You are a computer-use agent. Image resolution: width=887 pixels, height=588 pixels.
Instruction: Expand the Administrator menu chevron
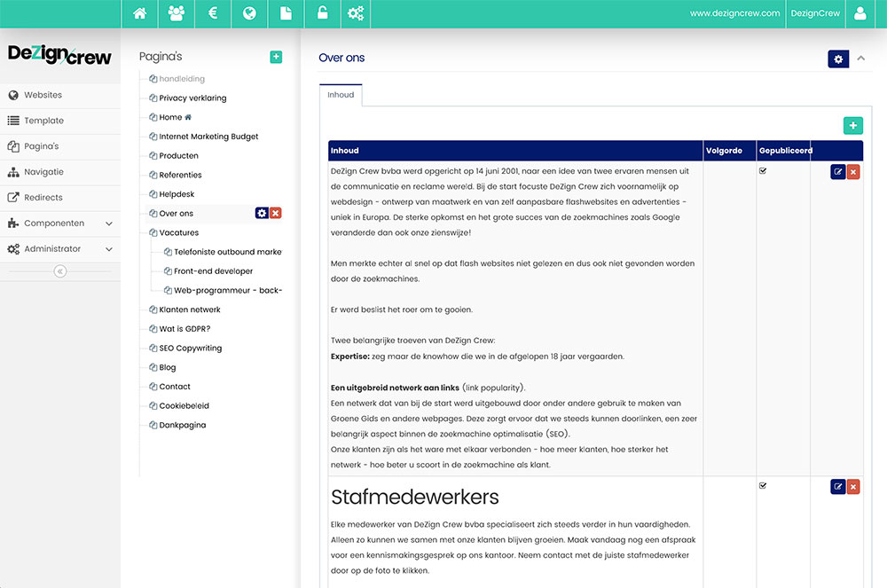click(x=109, y=248)
